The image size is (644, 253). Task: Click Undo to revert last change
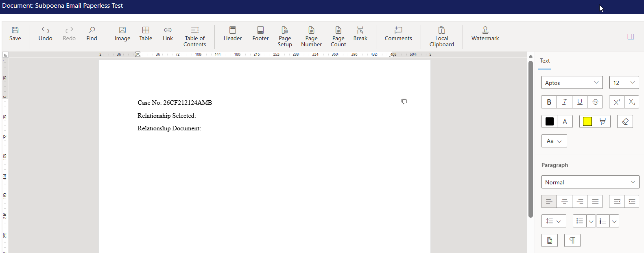(x=45, y=34)
